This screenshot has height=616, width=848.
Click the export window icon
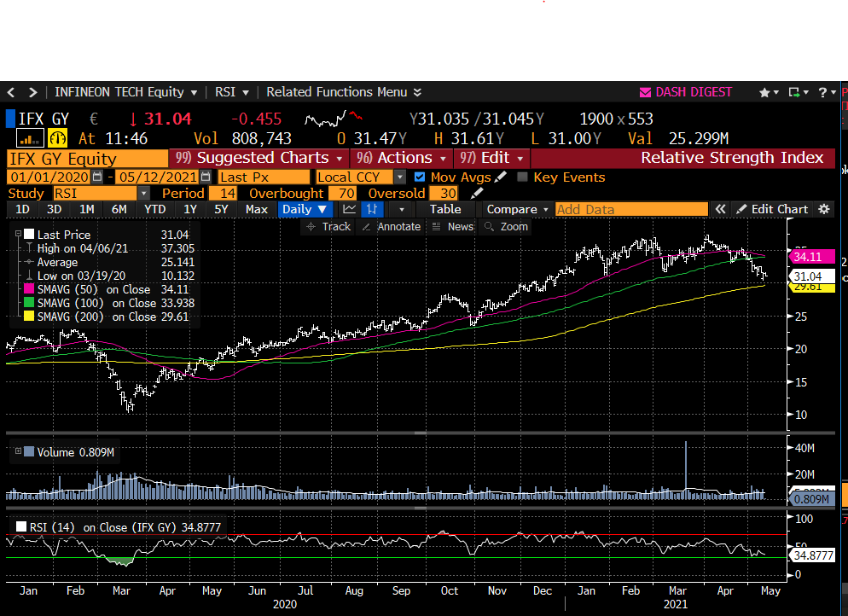pos(799,92)
